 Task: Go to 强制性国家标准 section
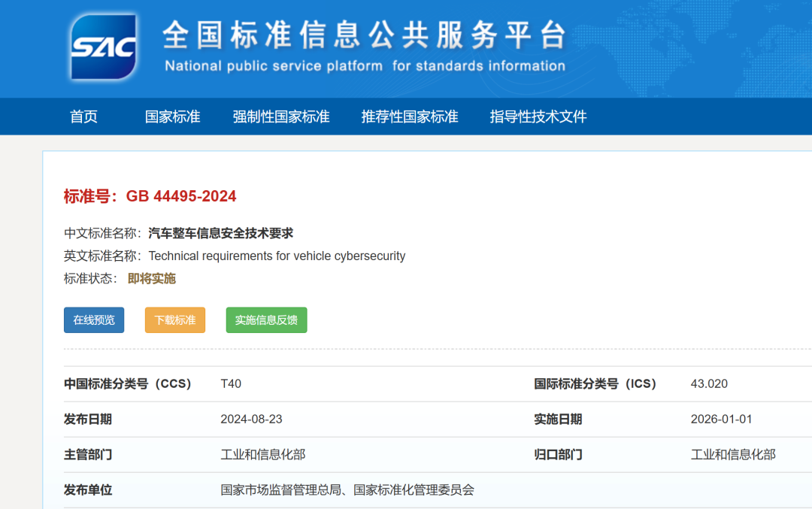point(280,117)
